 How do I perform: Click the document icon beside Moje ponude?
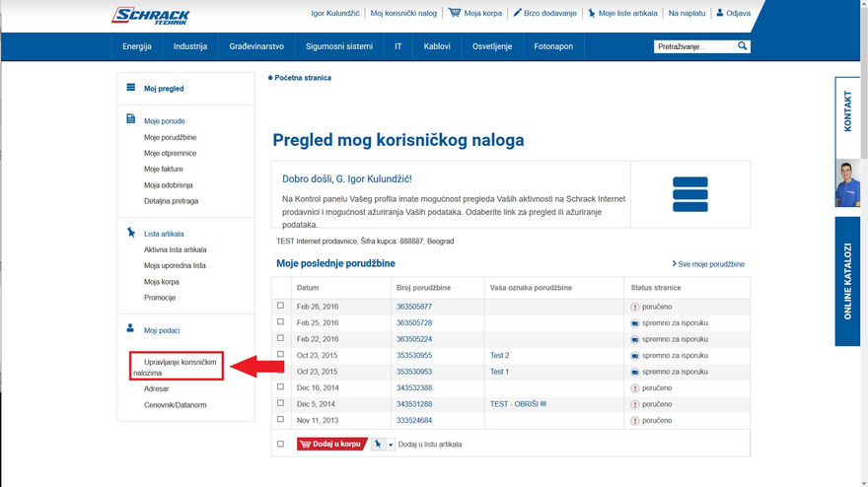(x=130, y=119)
